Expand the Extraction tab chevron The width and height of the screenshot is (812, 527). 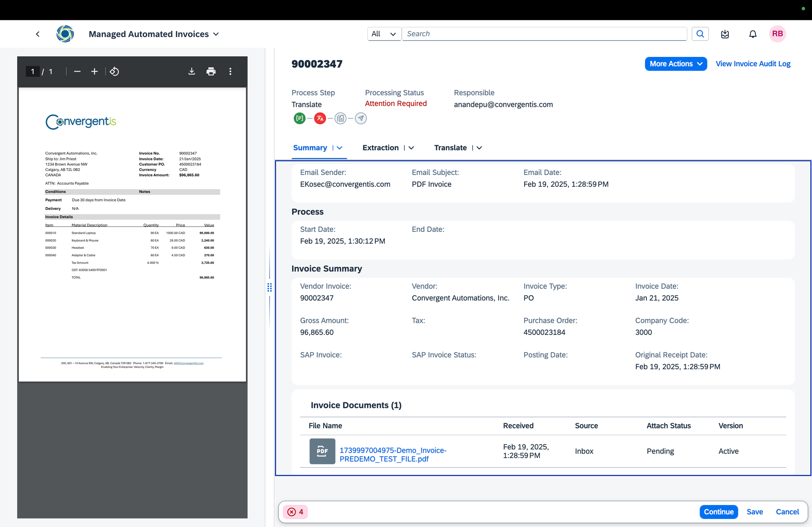(411, 148)
